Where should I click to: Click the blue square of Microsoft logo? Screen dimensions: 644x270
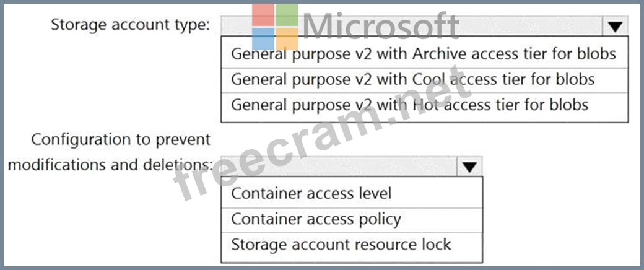tap(263, 40)
